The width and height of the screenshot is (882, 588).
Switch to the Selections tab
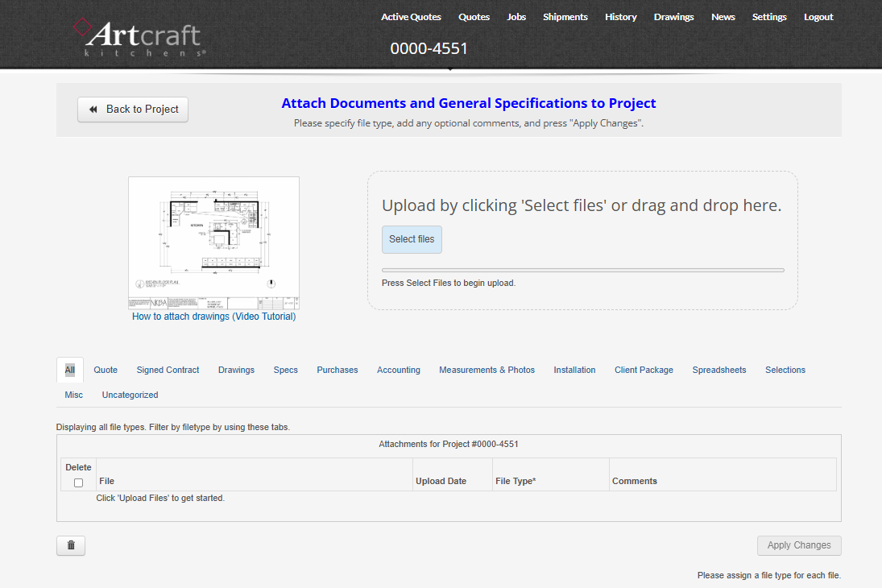pyautogui.click(x=785, y=370)
